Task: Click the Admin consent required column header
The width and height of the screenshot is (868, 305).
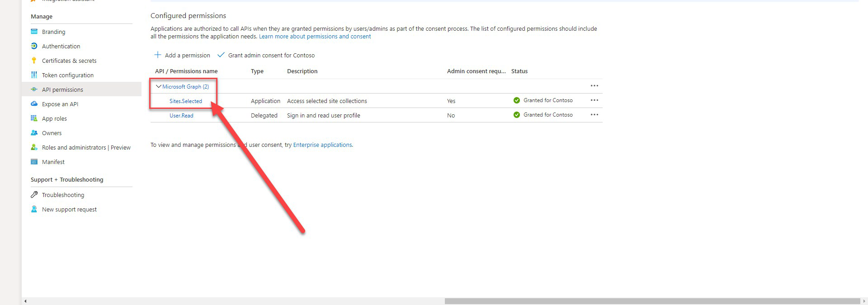Action: pyautogui.click(x=476, y=71)
